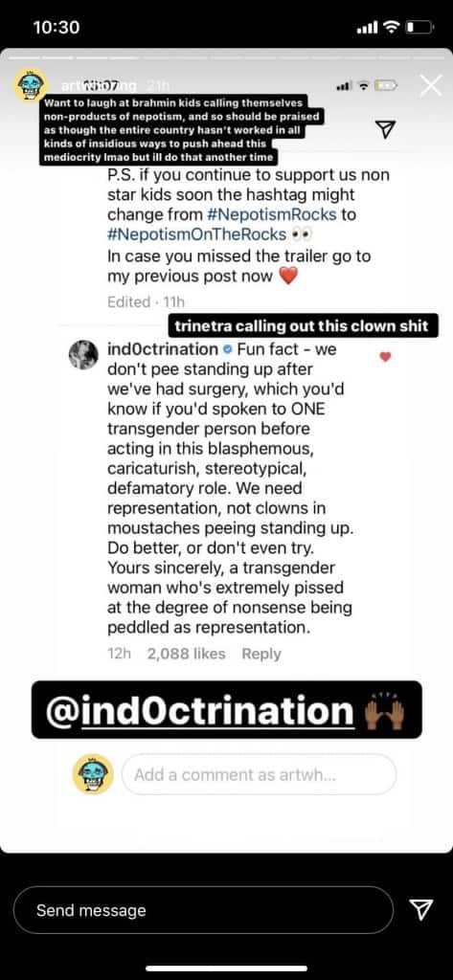Open ind0ctrination's comment avatar
Image resolution: width=453 pixels, height=980 pixels.
pos(83,356)
